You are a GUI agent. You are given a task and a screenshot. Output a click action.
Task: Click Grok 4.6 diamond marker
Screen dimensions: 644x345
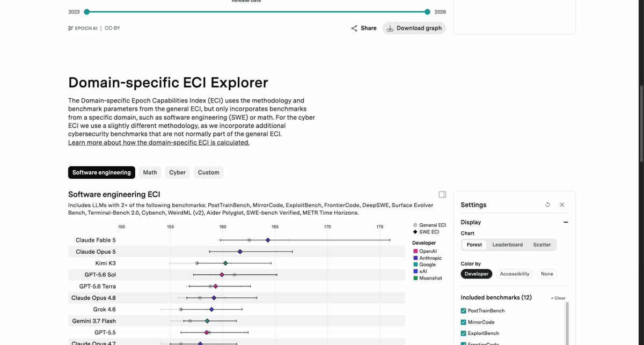(x=211, y=309)
